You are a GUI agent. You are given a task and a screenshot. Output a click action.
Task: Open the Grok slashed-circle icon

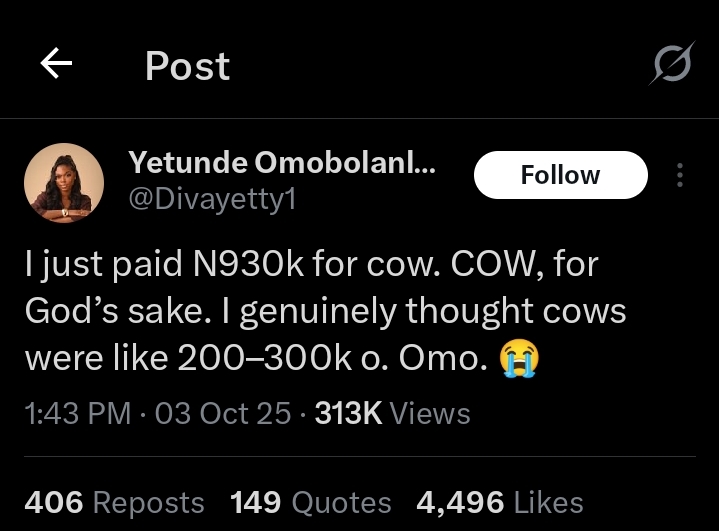(671, 67)
